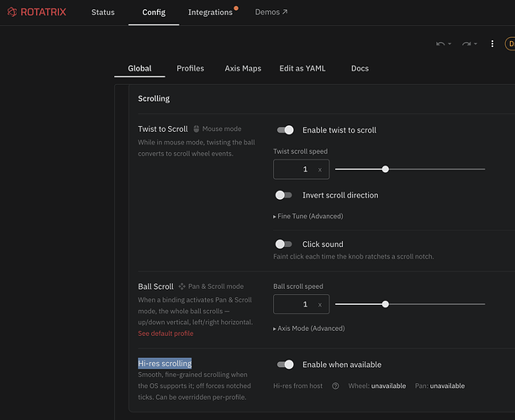Turn on the Click sound toggle
Viewport: 515px width, 420px height.
tap(283, 244)
